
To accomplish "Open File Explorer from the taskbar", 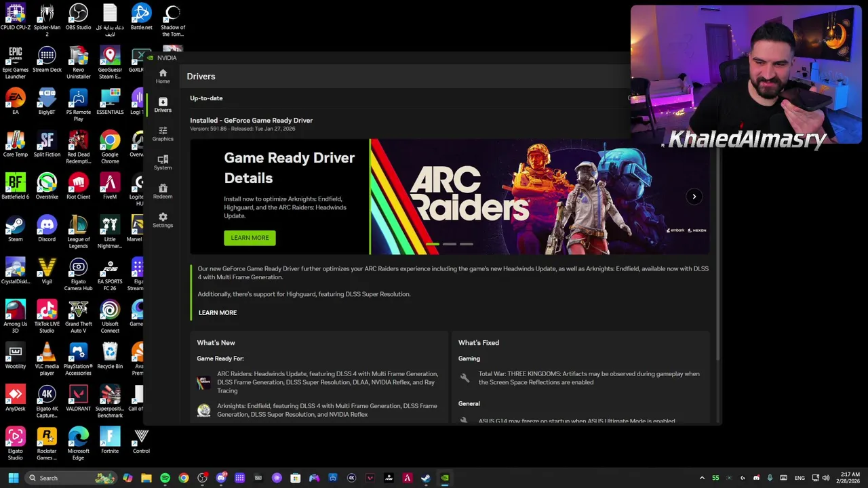I will pyautogui.click(x=146, y=478).
